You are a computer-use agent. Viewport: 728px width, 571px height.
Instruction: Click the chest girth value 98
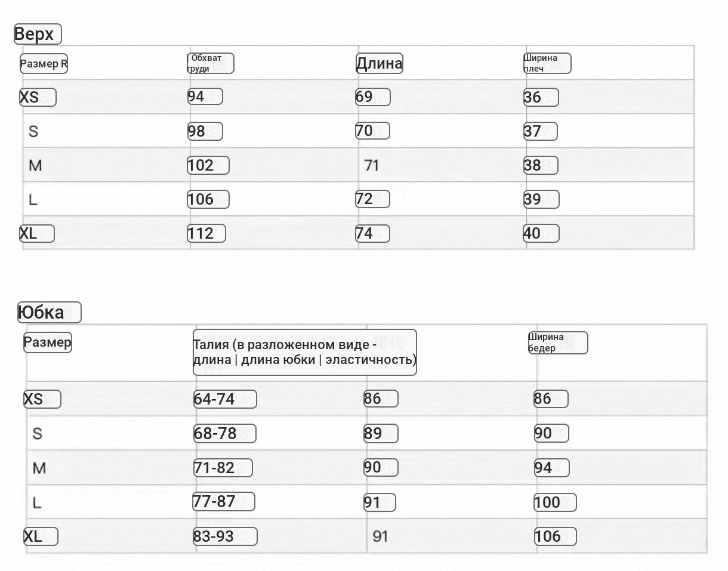click(x=205, y=131)
